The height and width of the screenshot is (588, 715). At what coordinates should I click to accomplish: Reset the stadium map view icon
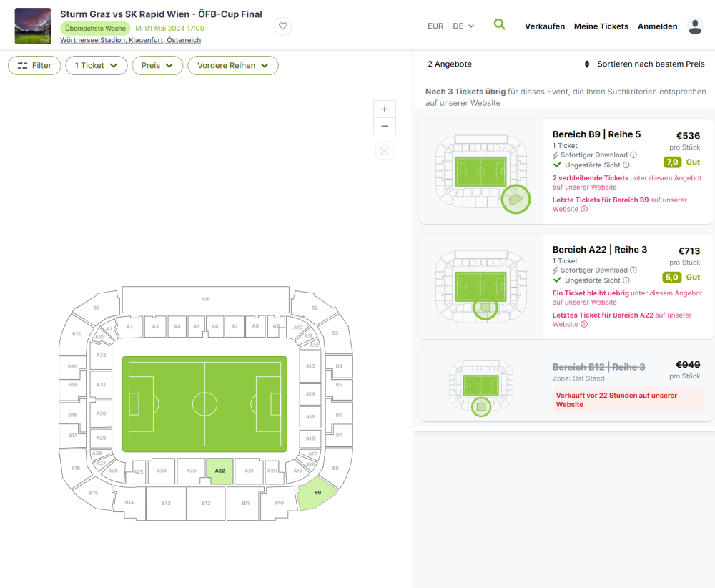pos(385,150)
